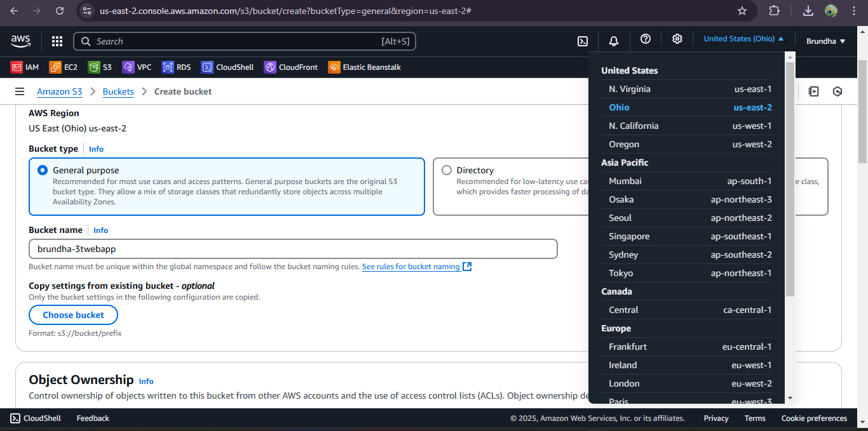
Task: Choose Ohio us-east-2 region
Action: [690, 107]
